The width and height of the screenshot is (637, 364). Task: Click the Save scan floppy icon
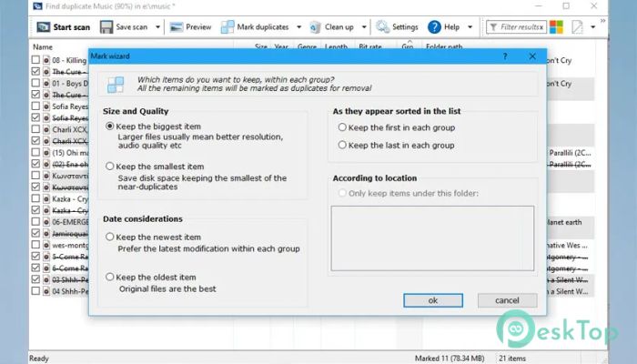[x=106, y=26]
